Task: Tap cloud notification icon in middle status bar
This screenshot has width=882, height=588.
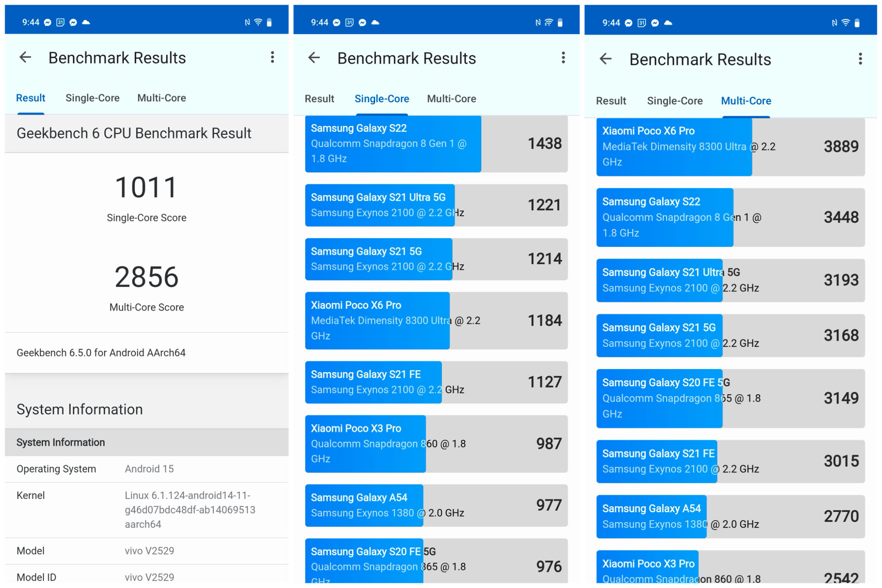Action: pos(376,22)
